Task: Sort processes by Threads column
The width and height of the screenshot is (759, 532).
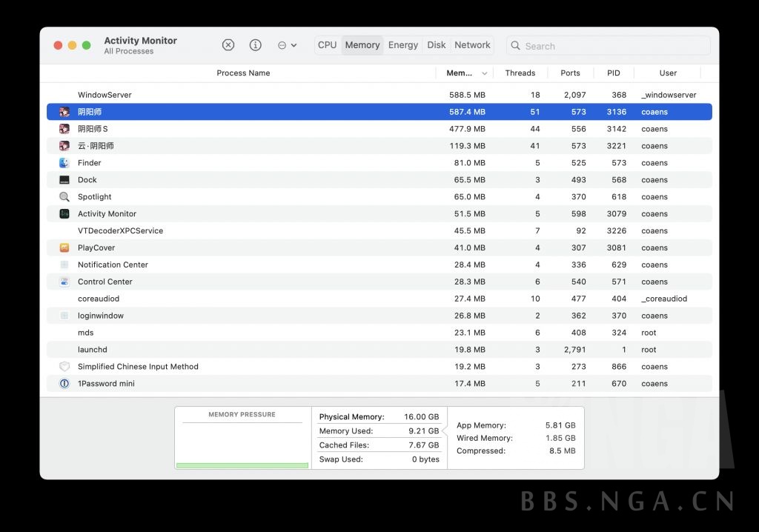Action: (520, 73)
